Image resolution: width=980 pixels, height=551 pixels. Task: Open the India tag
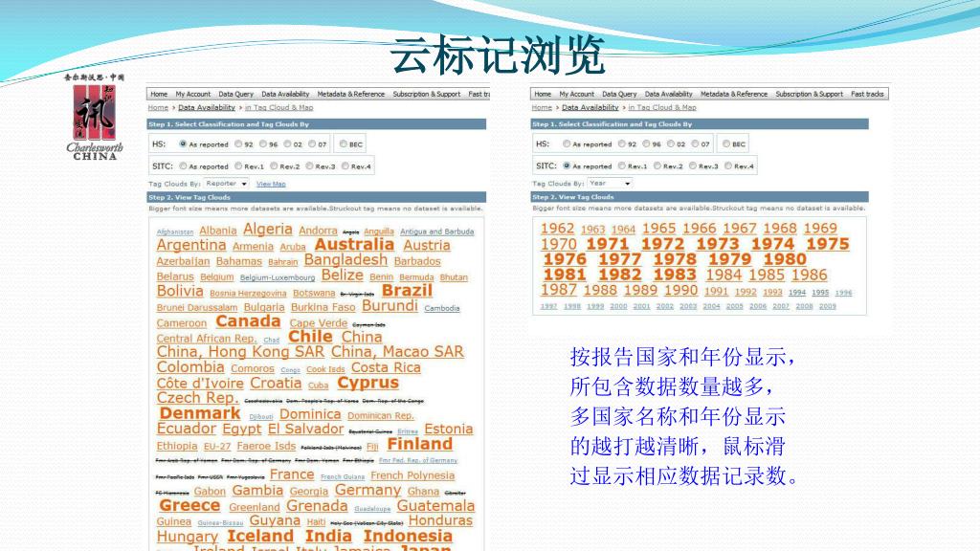(x=328, y=536)
